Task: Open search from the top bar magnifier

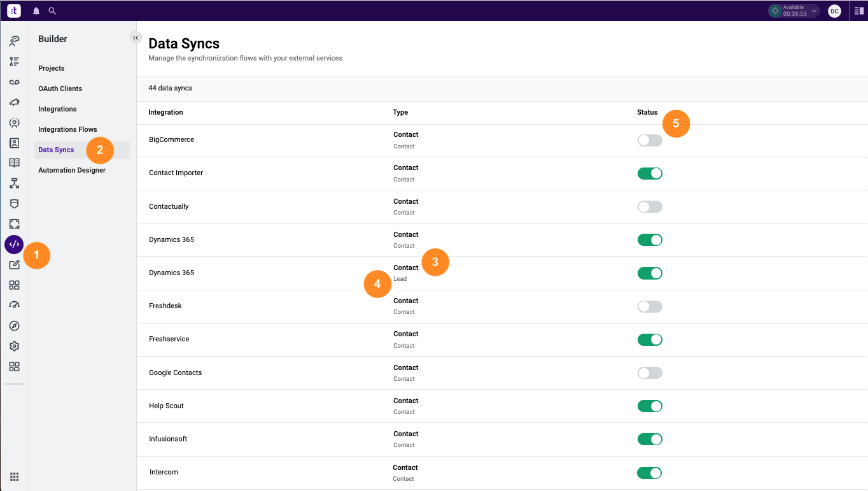Action: (52, 10)
